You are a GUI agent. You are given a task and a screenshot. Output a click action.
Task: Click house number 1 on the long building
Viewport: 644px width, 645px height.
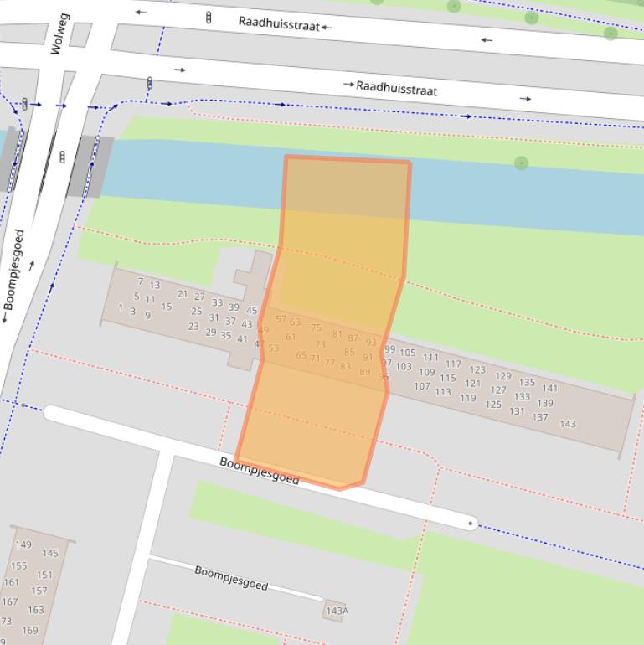(x=121, y=308)
